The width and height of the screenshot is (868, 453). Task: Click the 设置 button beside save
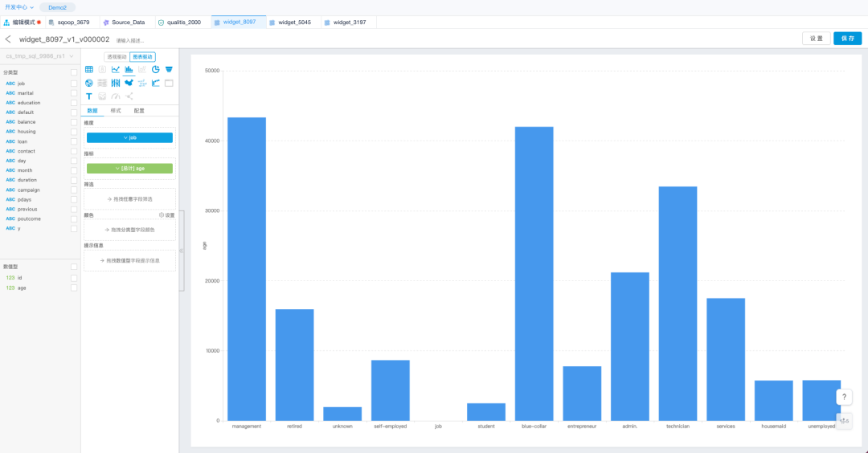tap(816, 39)
